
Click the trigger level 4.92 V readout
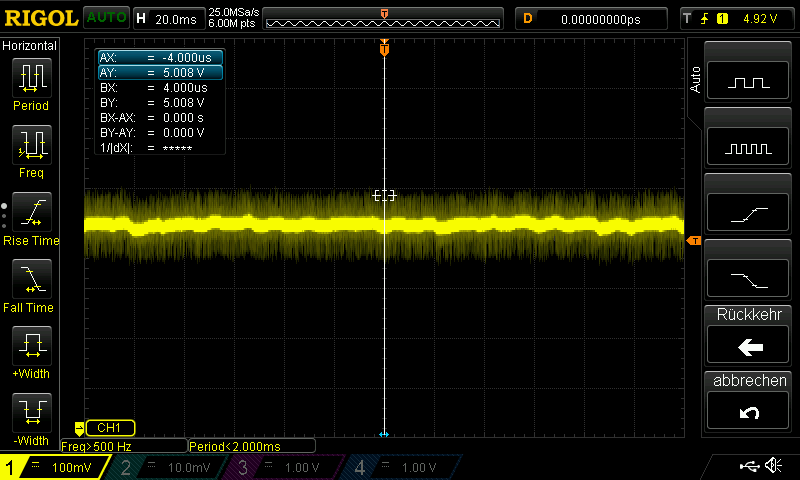(x=760, y=19)
